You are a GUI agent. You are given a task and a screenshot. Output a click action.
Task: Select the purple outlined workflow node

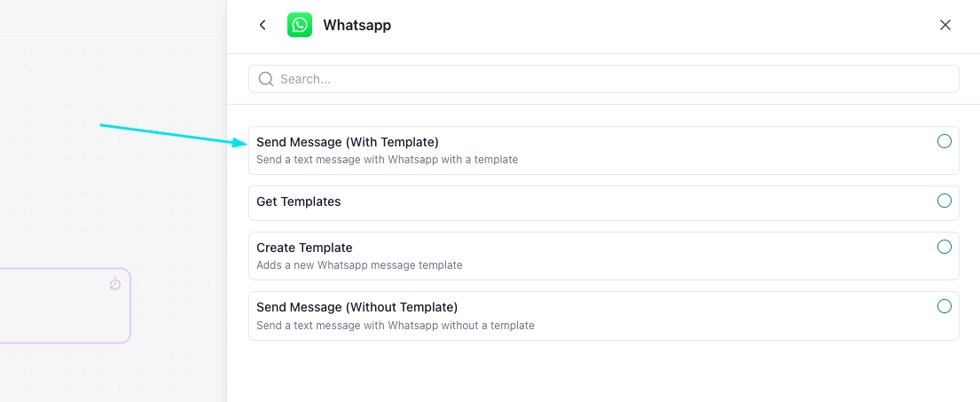[x=62, y=306]
